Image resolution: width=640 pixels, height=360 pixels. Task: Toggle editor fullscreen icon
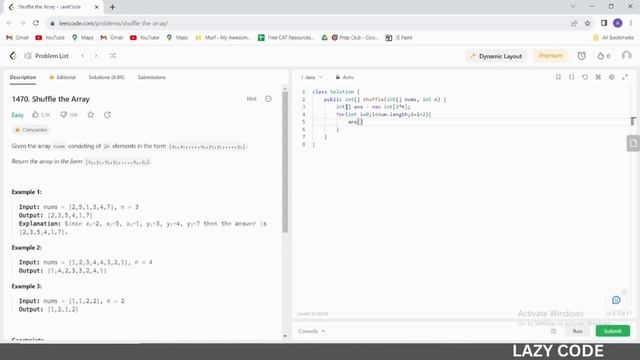click(625, 77)
